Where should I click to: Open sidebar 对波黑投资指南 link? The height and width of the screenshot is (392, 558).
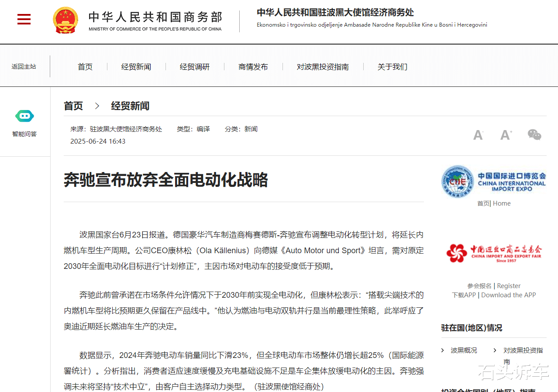[523, 356]
